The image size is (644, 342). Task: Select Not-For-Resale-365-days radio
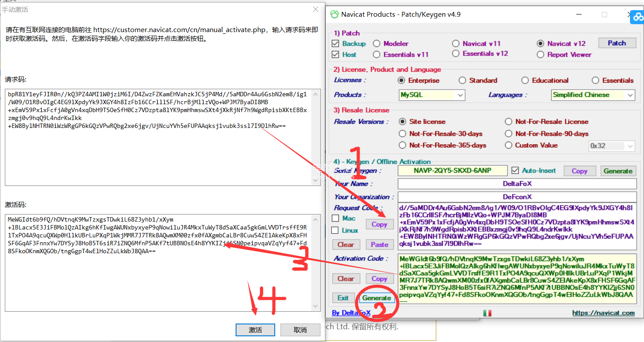point(402,145)
